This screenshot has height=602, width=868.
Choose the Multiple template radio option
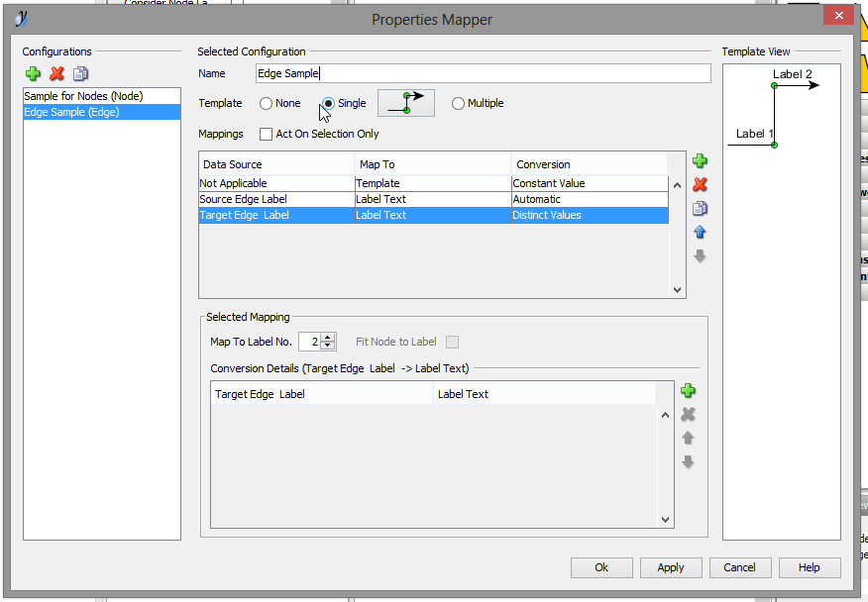pos(458,104)
